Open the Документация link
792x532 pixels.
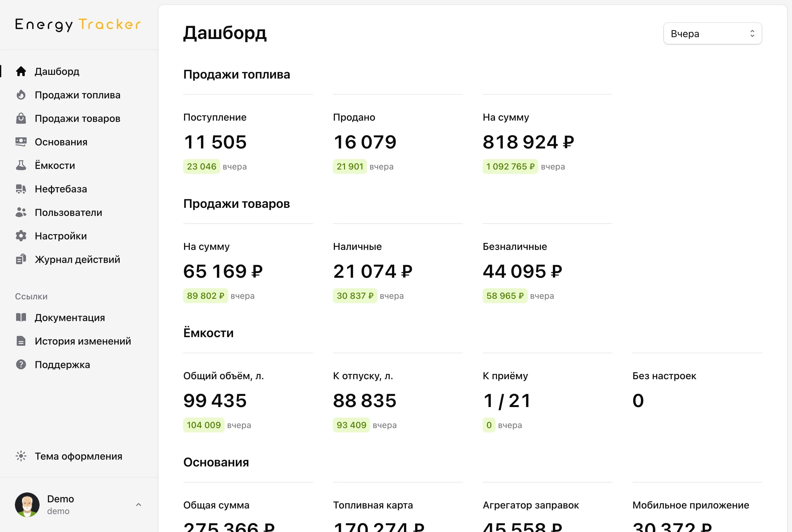point(70,317)
